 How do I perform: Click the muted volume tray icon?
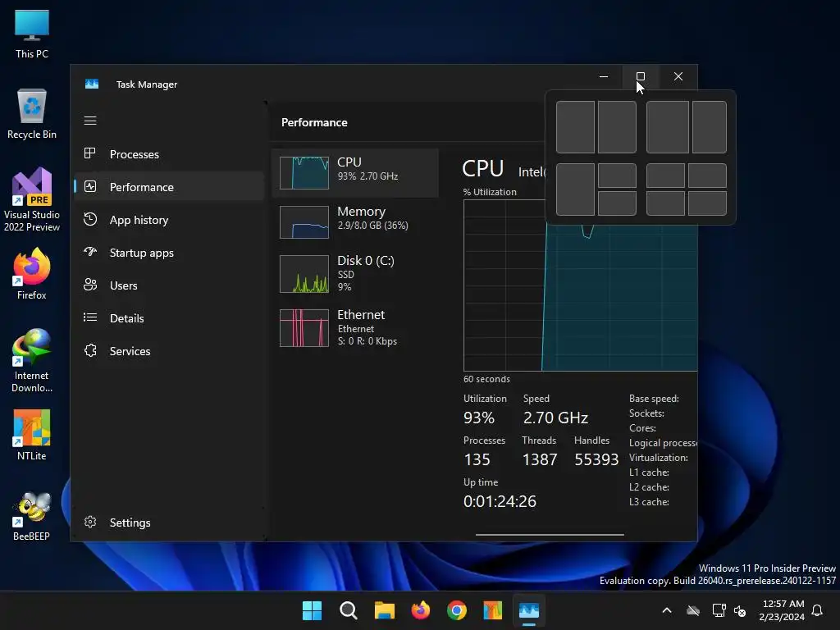(740, 610)
